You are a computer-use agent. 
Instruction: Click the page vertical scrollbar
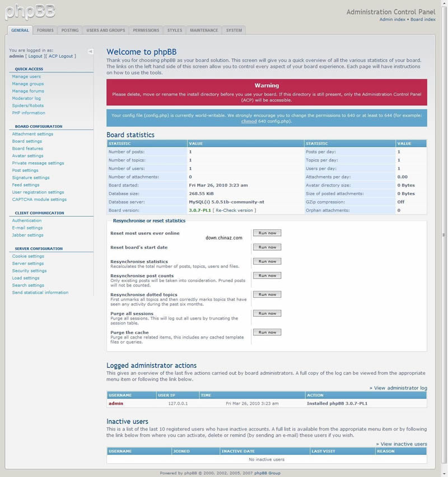(444, 235)
